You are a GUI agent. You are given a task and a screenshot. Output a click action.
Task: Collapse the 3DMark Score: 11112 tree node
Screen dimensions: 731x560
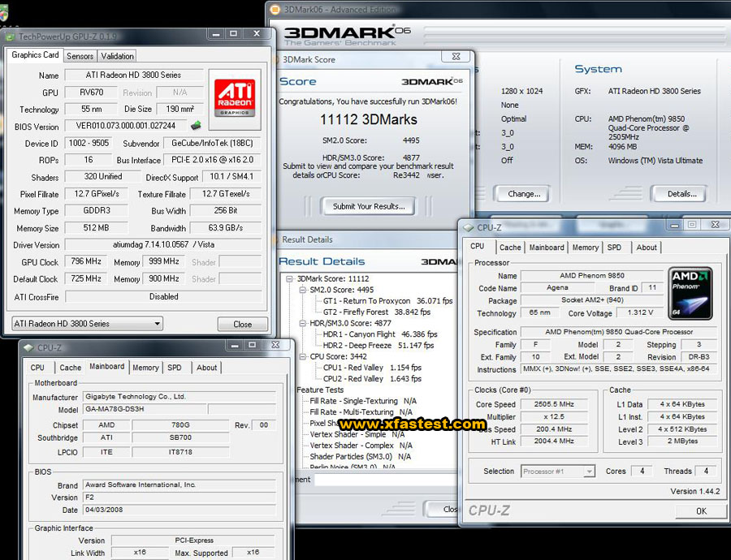pos(289,278)
